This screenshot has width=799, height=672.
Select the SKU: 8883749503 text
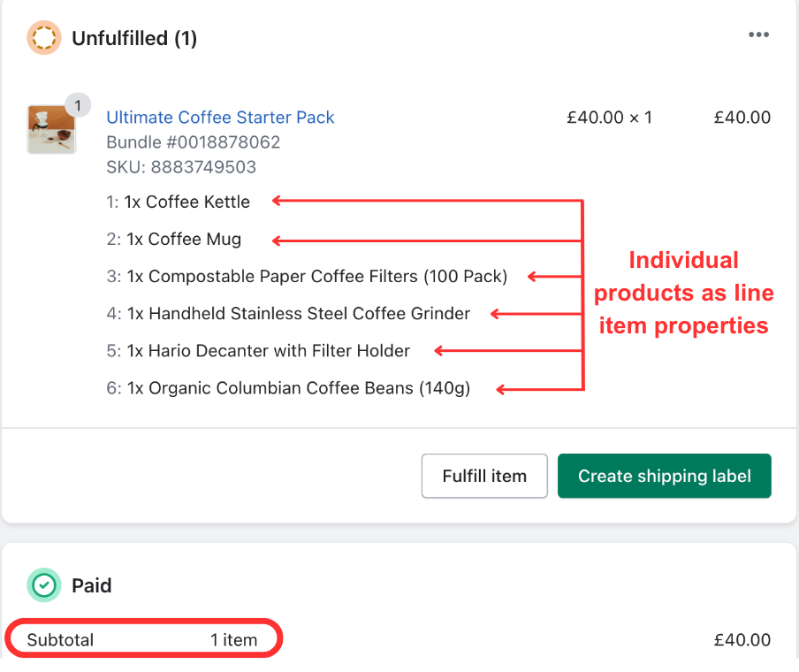[x=181, y=167]
